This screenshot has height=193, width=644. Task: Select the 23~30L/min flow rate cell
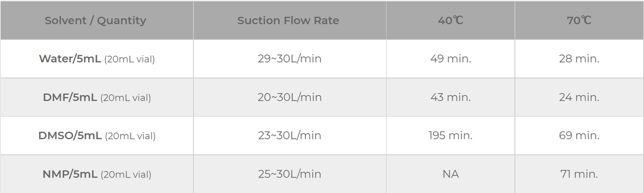[x=289, y=135]
